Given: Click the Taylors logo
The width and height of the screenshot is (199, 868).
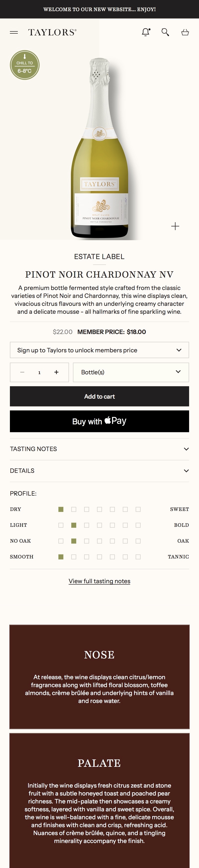Looking at the screenshot, I should (x=52, y=32).
